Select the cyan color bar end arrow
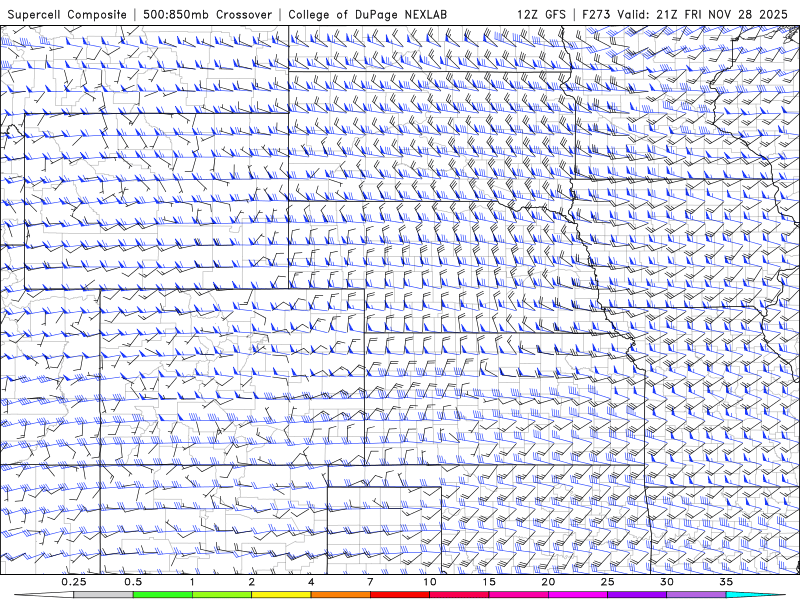This screenshot has height=600, width=800. coord(755,595)
